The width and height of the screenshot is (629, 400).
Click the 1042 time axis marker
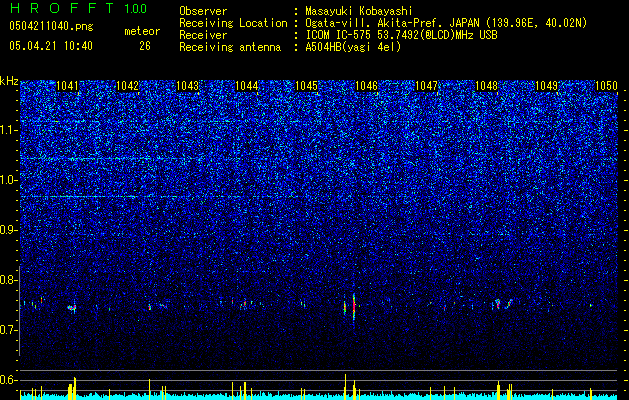tap(127, 86)
